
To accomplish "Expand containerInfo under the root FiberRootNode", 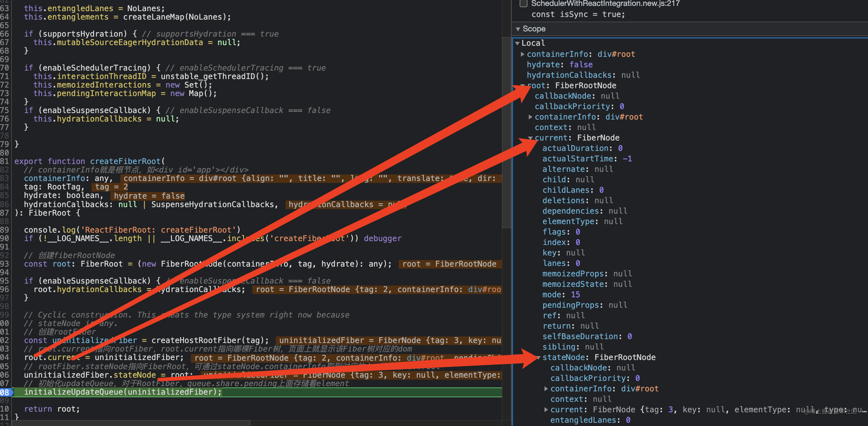I will 530,117.
